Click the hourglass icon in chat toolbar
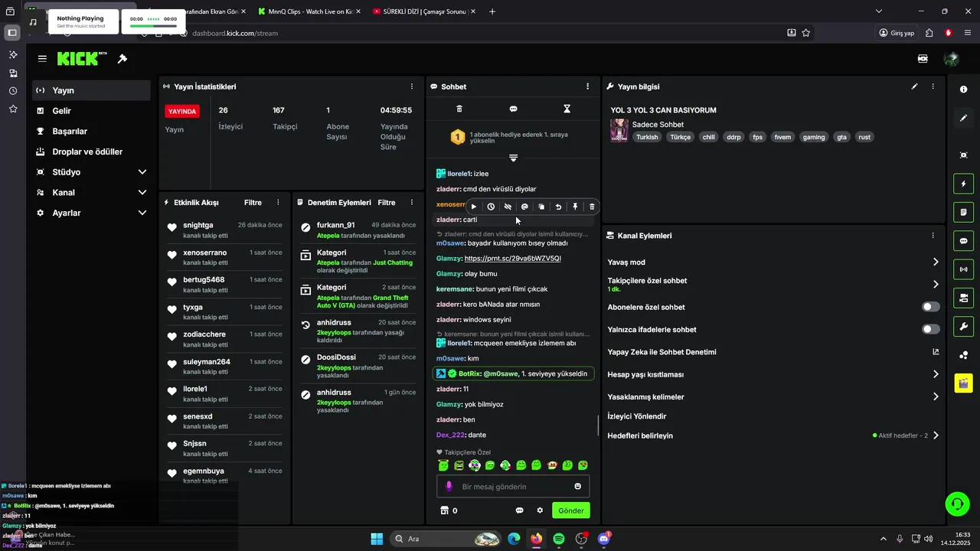 (x=567, y=109)
